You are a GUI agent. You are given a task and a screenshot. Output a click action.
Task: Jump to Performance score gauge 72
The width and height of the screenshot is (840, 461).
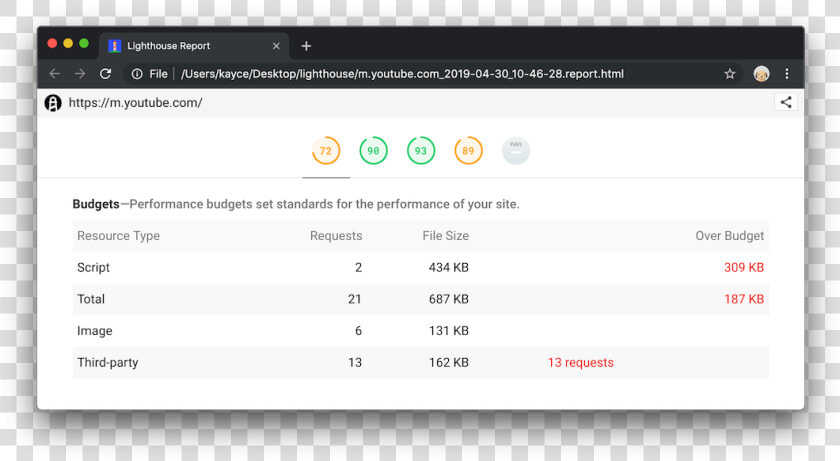326,151
